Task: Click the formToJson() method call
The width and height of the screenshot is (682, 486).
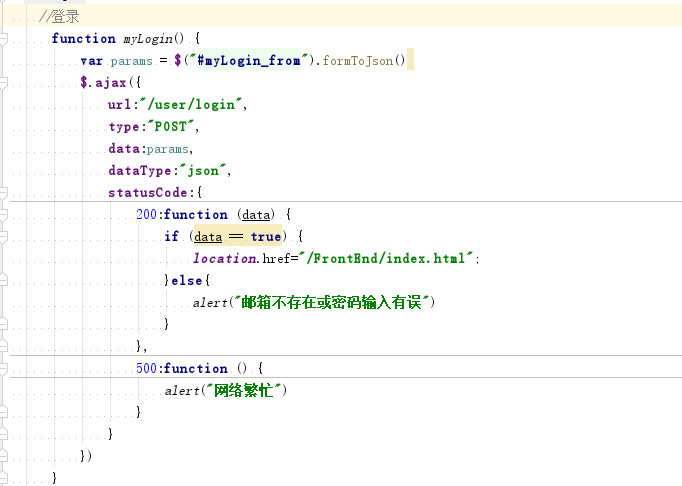Action: [x=364, y=60]
